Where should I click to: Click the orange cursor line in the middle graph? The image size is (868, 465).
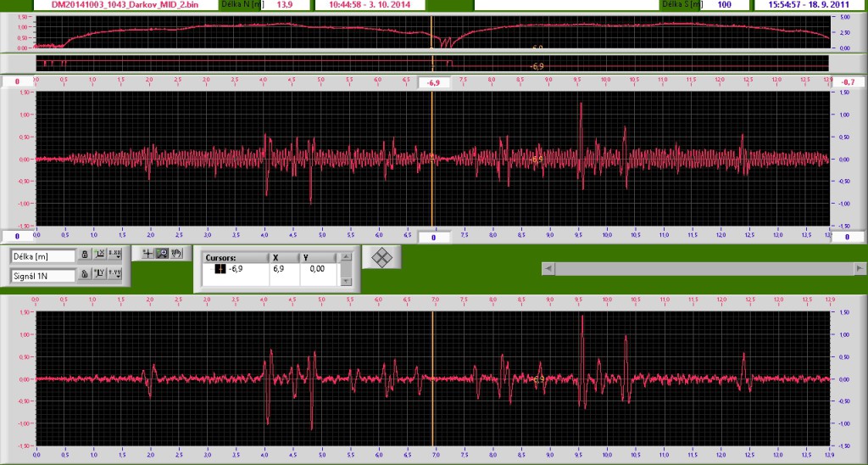coord(431,159)
